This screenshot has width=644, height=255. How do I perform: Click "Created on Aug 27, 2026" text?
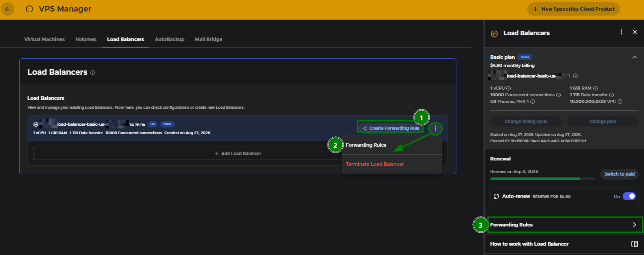(x=187, y=133)
